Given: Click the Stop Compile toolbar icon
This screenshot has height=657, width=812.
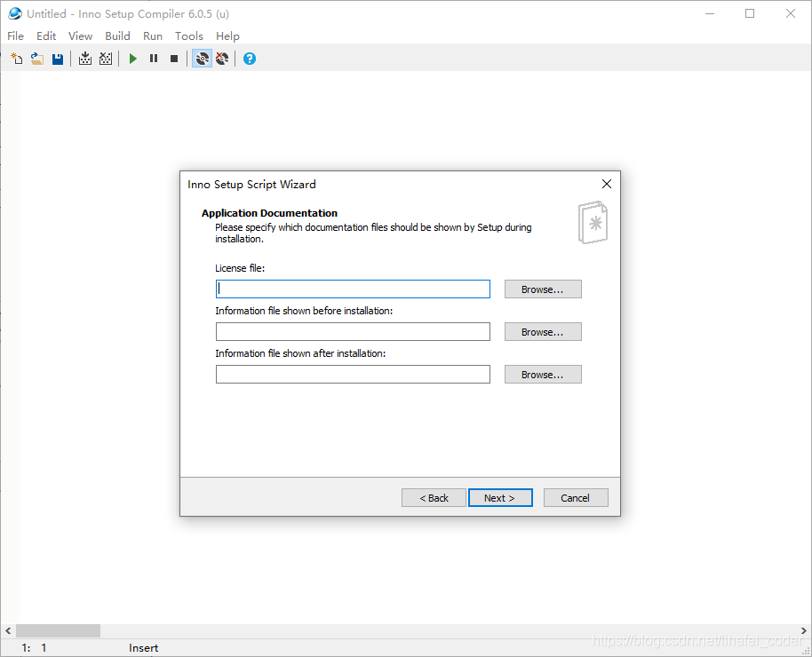Looking at the screenshot, I should click(106, 59).
